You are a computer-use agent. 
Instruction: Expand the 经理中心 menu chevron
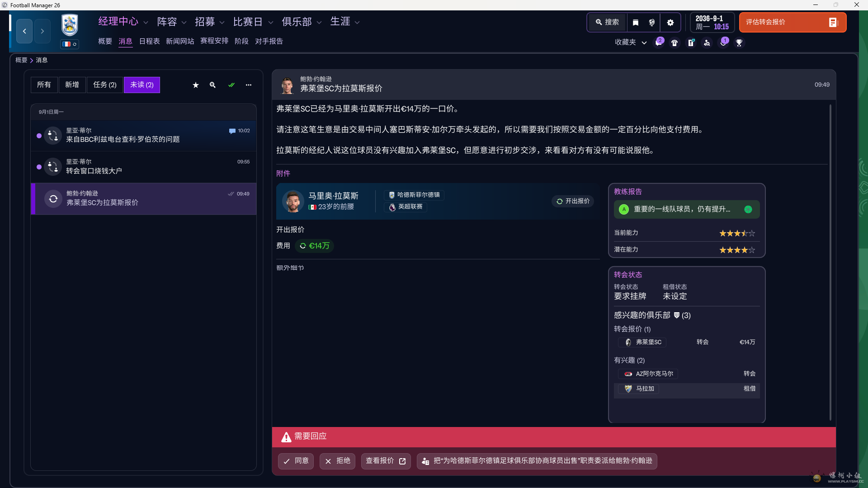(146, 23)
